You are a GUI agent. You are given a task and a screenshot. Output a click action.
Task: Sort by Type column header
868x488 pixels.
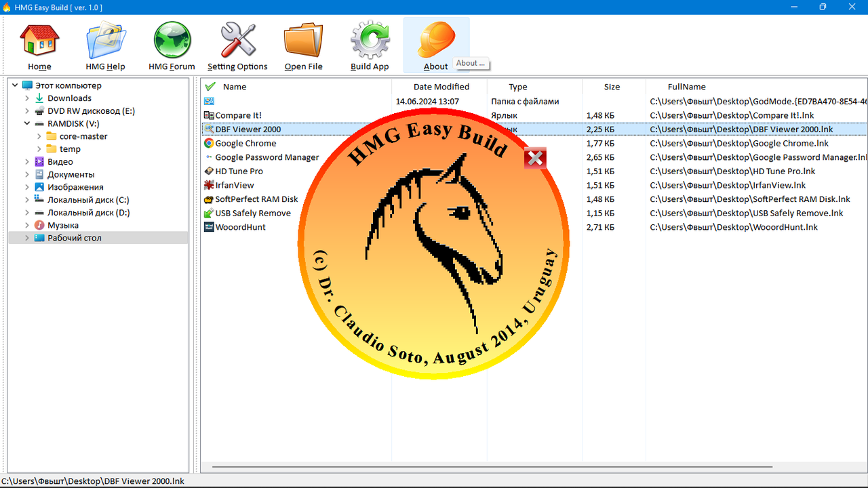pyautogui.click(x=518, y=87)
